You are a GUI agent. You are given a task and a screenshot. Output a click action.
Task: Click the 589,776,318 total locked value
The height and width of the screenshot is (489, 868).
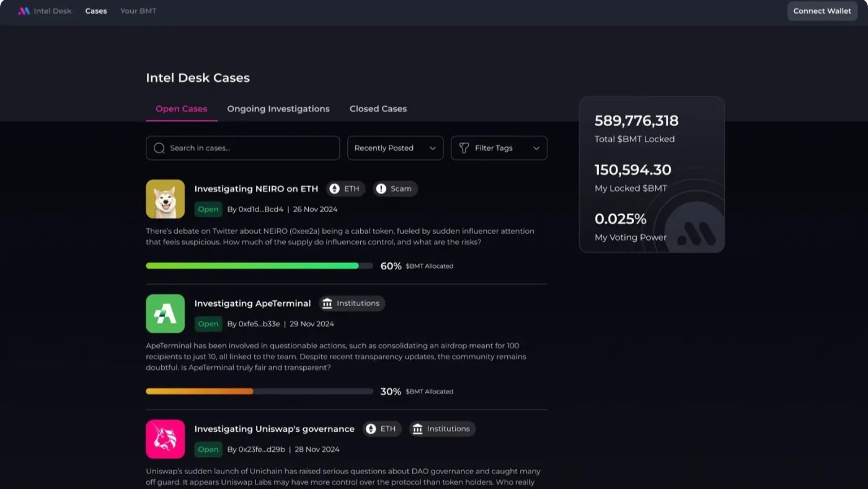tap(637, 121)
